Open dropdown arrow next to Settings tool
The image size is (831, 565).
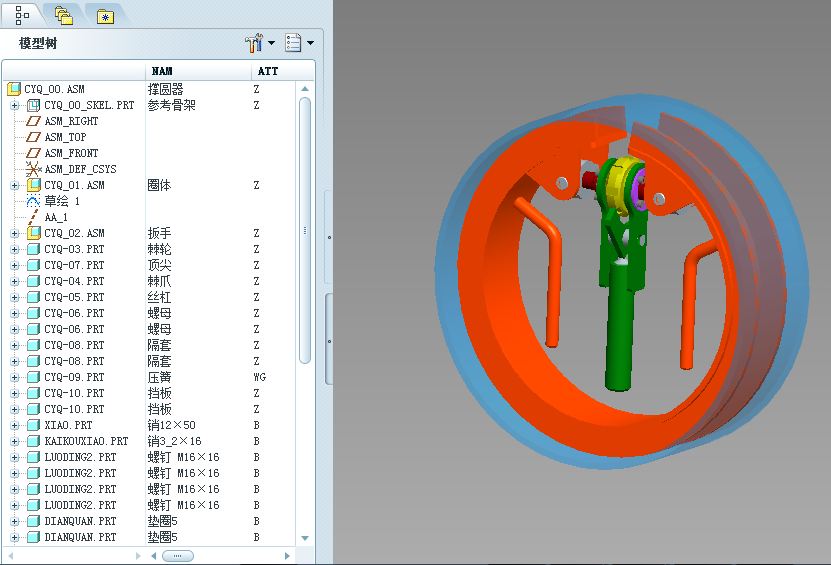[271, 43]
